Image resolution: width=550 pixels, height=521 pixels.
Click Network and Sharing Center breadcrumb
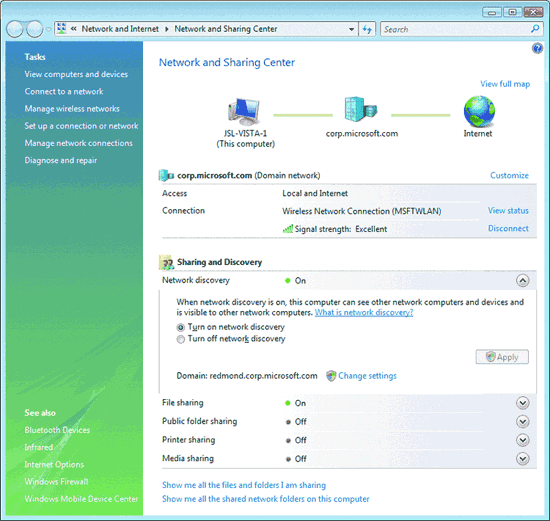pyautogui.click(x=226, y=29)
